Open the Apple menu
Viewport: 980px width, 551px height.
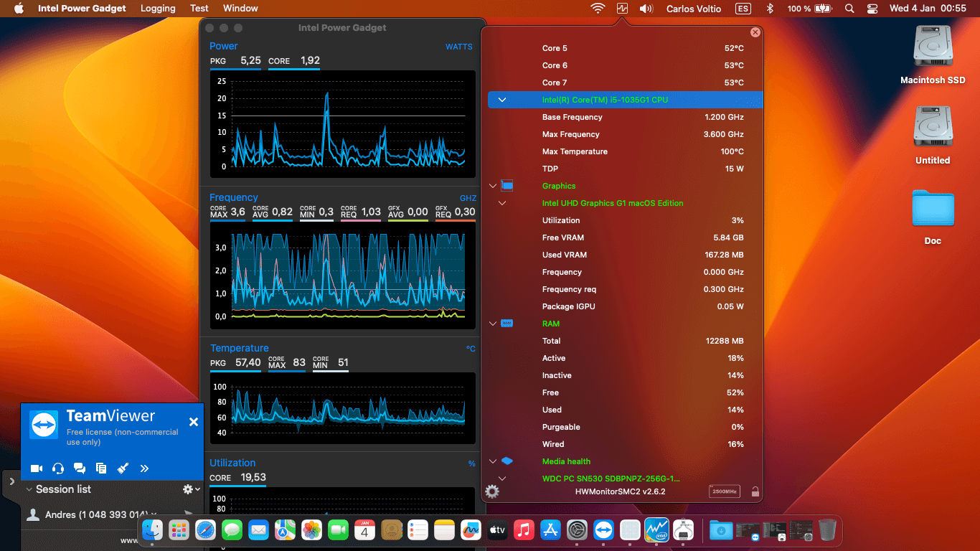click(x=19, y=9)
